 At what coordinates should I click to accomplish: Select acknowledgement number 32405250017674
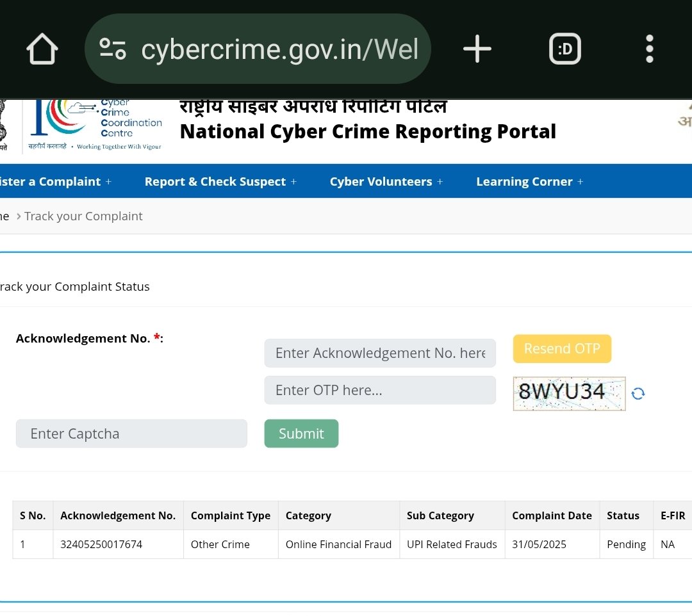click(x=101, y=544)
